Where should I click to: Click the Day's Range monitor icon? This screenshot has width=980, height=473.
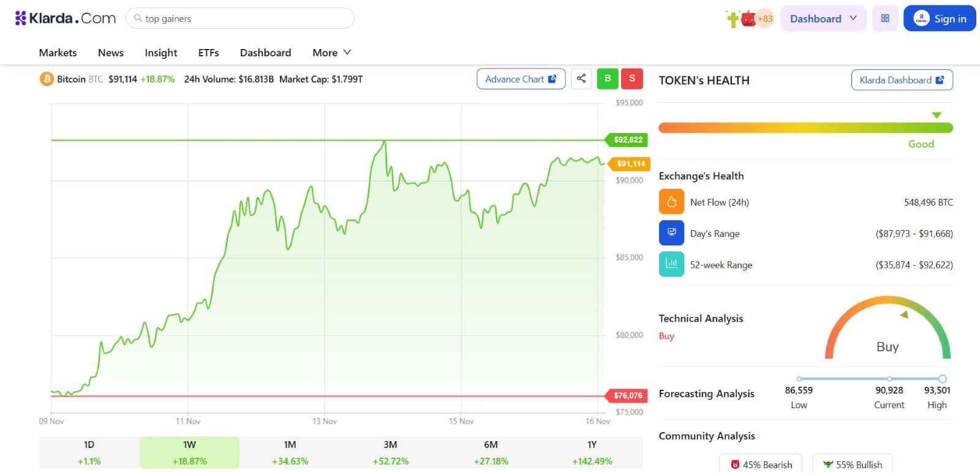(671, 233)
